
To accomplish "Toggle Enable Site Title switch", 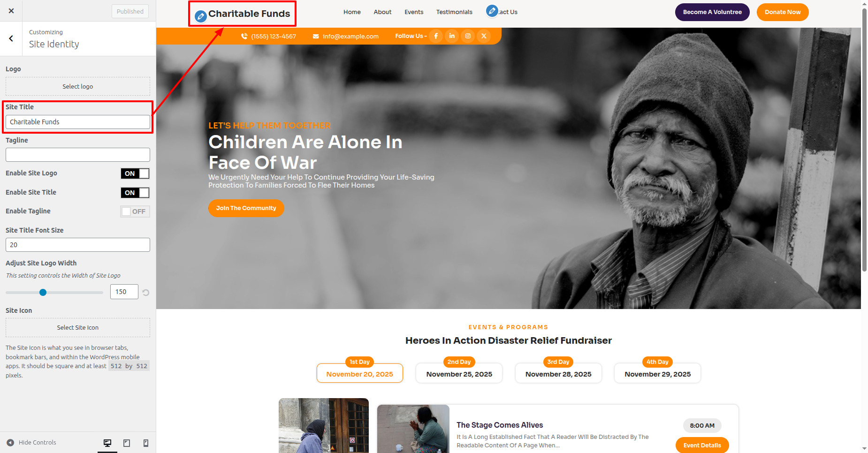I will pos(135,193).
